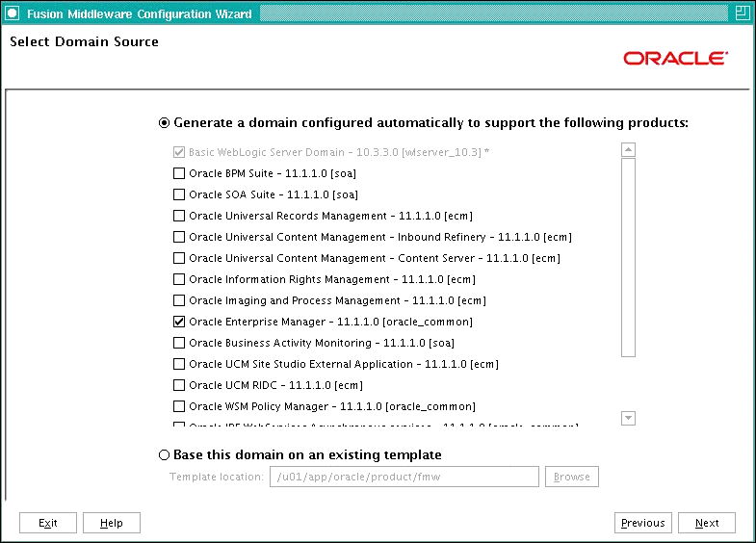Uncheck Oracle Enterprise Manager checkbox

coord(179,322)
